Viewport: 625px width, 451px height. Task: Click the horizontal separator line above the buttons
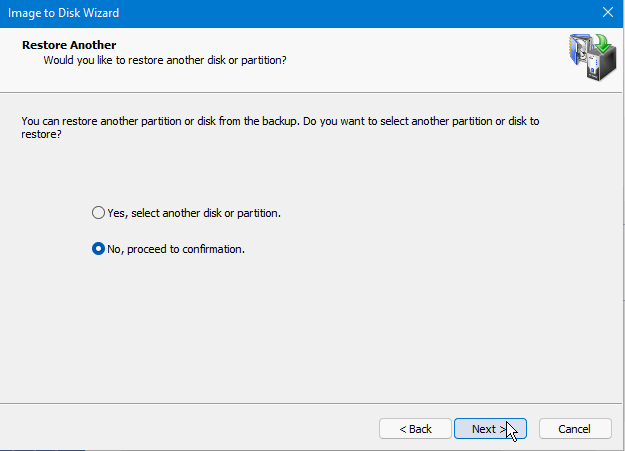click(x=310, y=403)
